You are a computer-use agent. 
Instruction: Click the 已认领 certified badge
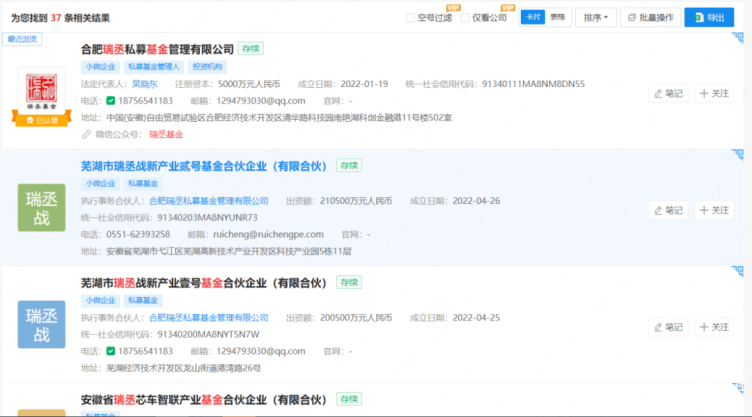(42, 120)
